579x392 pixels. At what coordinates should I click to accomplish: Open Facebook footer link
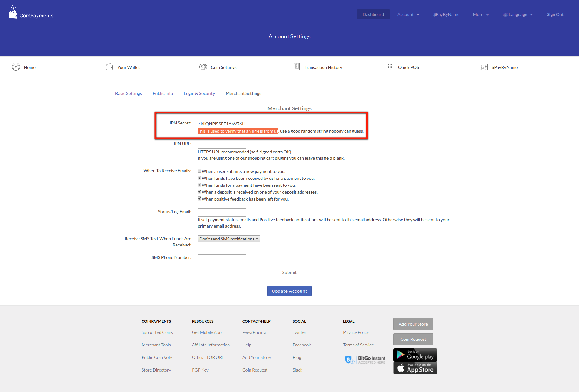point(301,345)
